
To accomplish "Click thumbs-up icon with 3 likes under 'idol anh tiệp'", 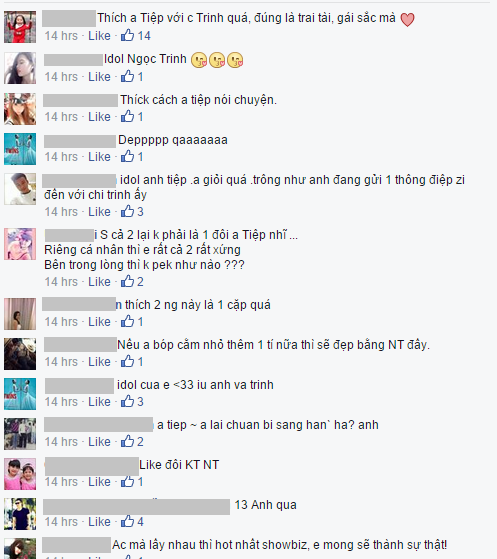I will point(127,211).
